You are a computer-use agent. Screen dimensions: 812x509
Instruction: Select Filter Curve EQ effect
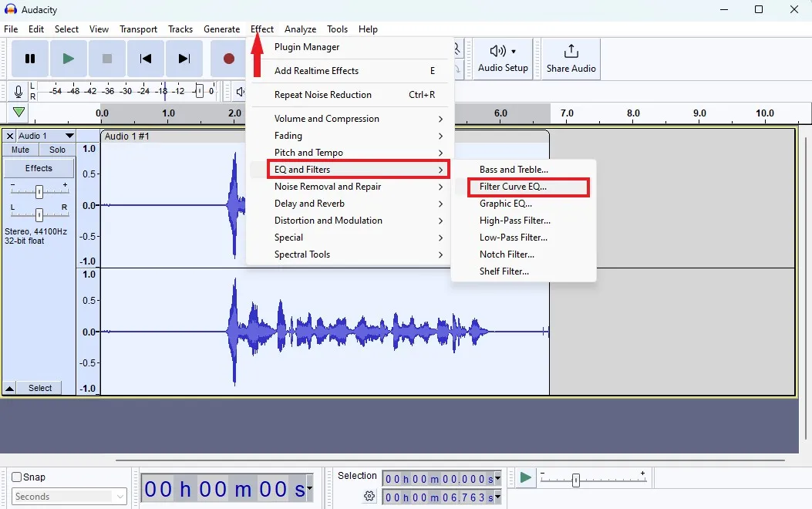click(524, 187)
